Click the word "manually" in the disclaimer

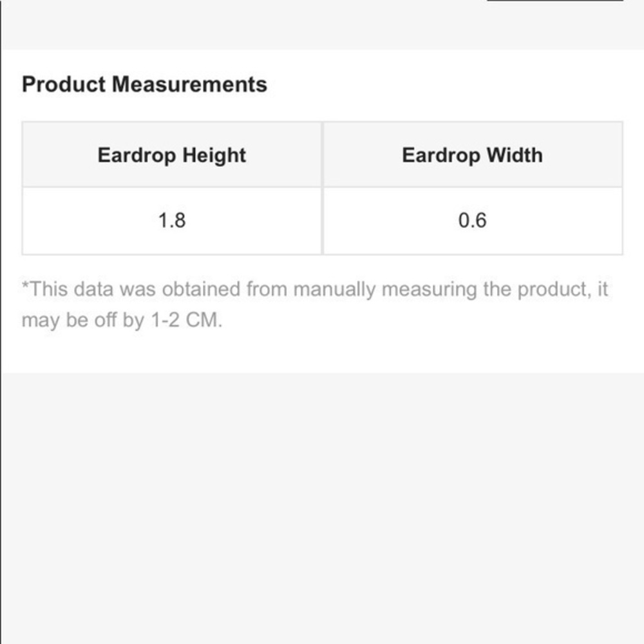pos(334,290)
